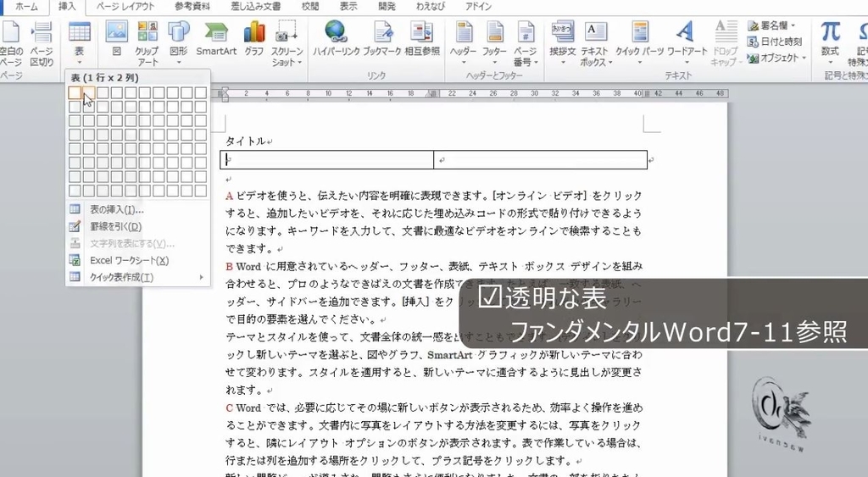Insert 日付と時刻 date and time
Viewport: 868px width, 477px height.
(x=775, y=42)
